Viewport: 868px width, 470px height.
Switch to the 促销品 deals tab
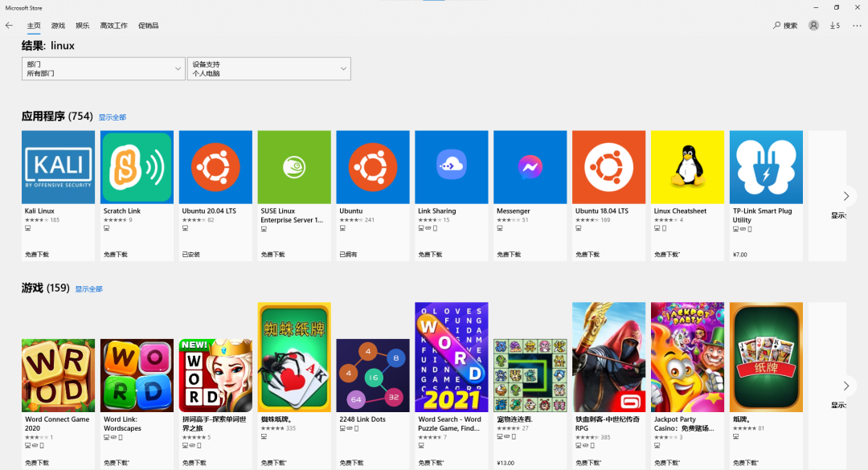click(148, 26)
